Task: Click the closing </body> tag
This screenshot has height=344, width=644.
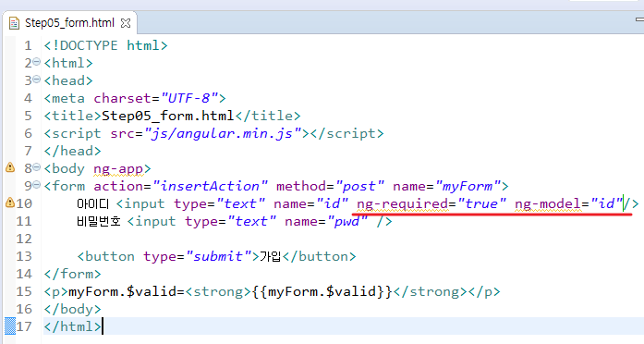Action: tap(72, 309)
